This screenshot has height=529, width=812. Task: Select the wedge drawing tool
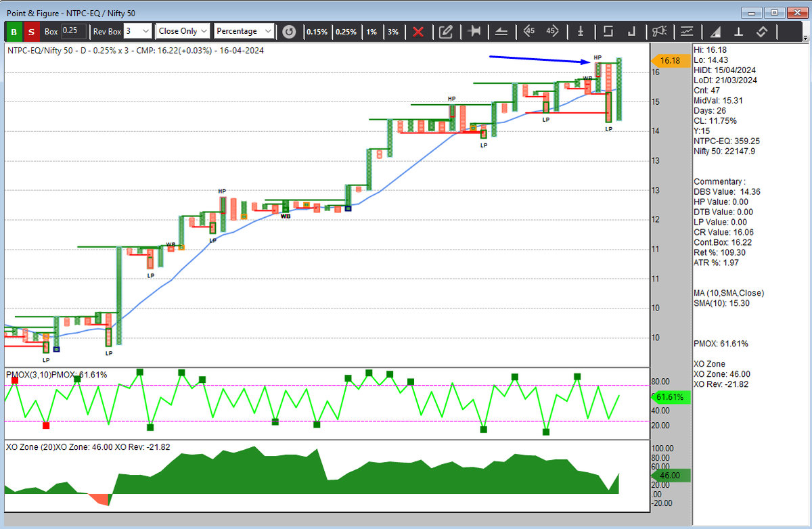click(x=501, y=31)
